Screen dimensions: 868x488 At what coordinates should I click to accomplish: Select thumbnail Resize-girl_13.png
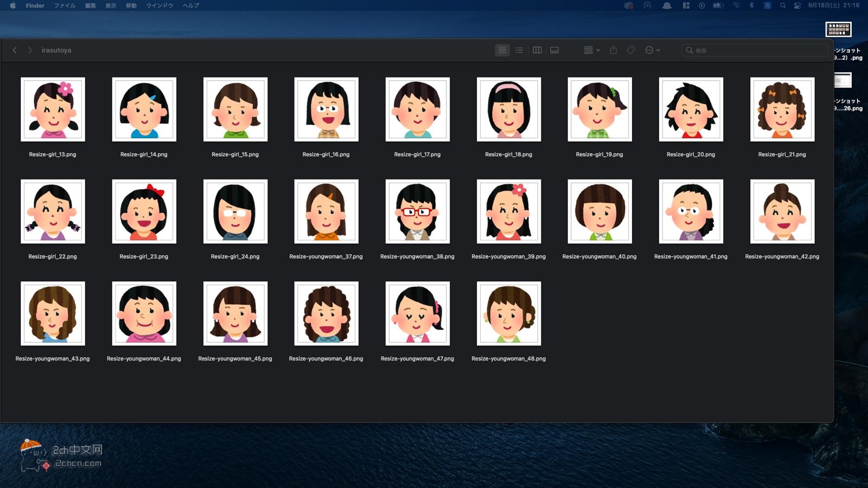click(53, 110)
